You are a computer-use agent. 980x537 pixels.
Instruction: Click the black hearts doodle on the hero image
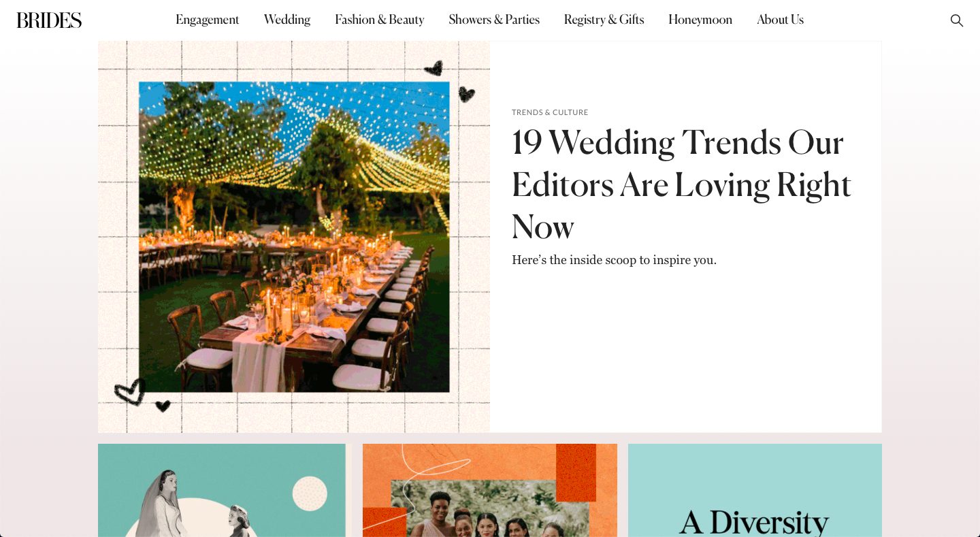pos(450,80)
